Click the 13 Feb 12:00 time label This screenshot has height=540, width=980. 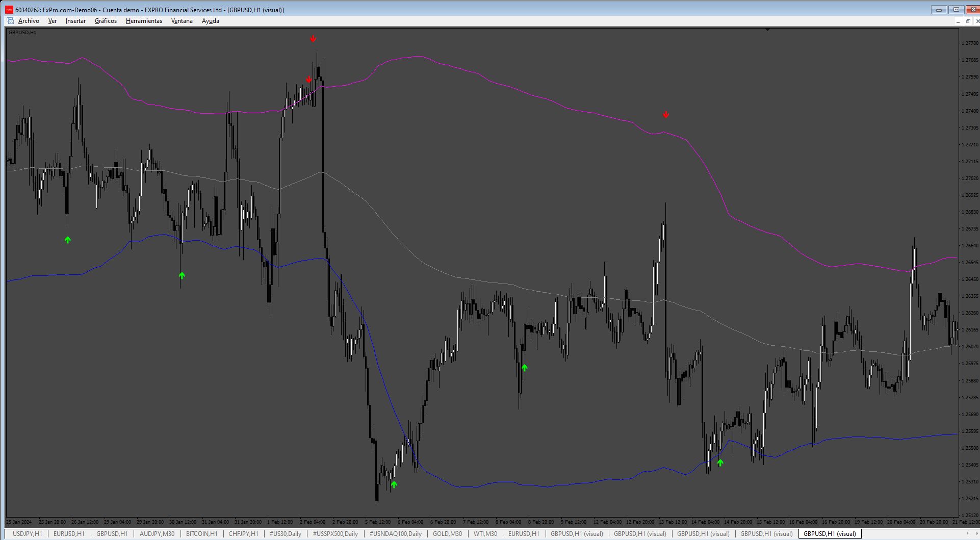point(673,522)
